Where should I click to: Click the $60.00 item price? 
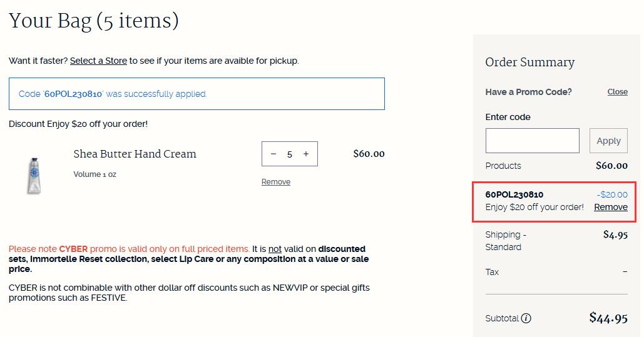[369, 154]
